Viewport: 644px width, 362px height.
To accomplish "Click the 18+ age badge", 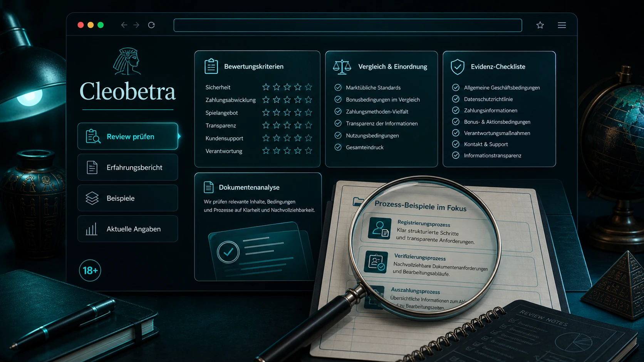I will [x=90, y=270].
